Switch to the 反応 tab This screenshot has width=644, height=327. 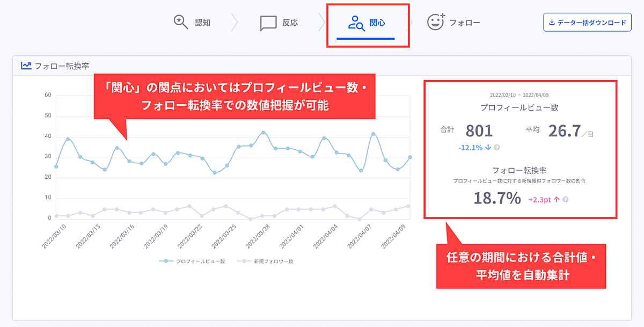[279, 23]
